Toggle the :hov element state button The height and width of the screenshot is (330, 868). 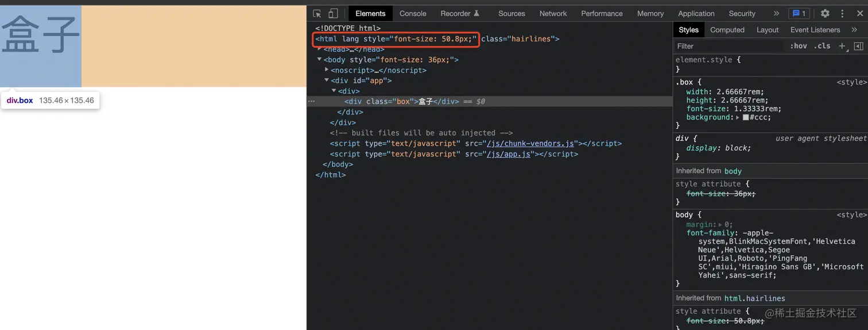(799, 46)
